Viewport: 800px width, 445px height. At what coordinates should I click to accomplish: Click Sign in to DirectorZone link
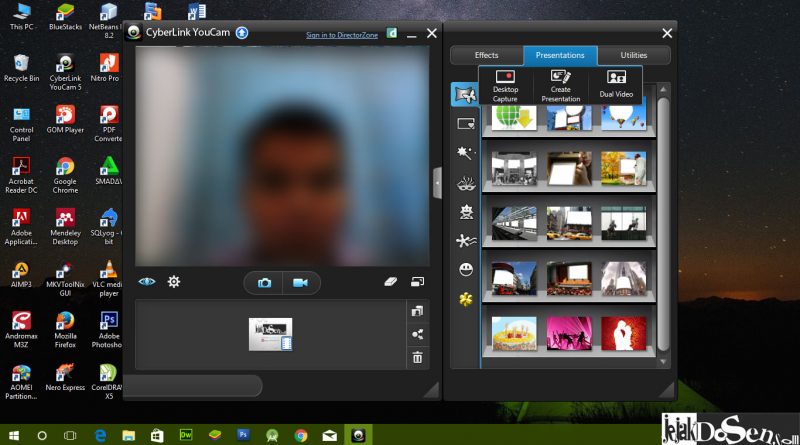tap(342, 35)
